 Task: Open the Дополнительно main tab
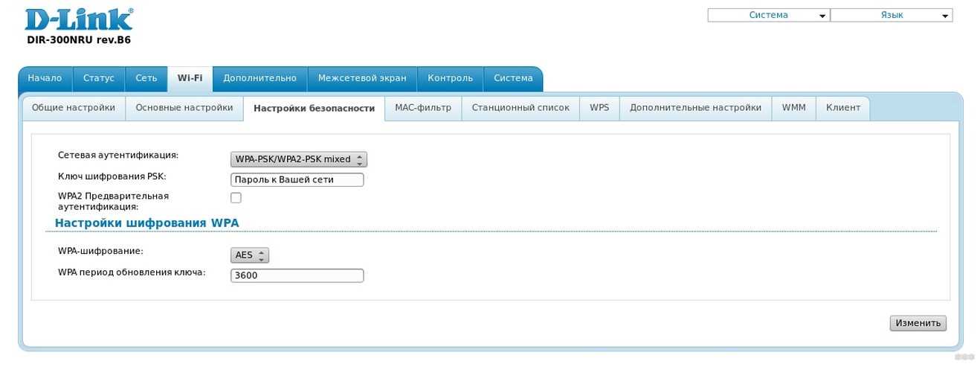[260, 78]
